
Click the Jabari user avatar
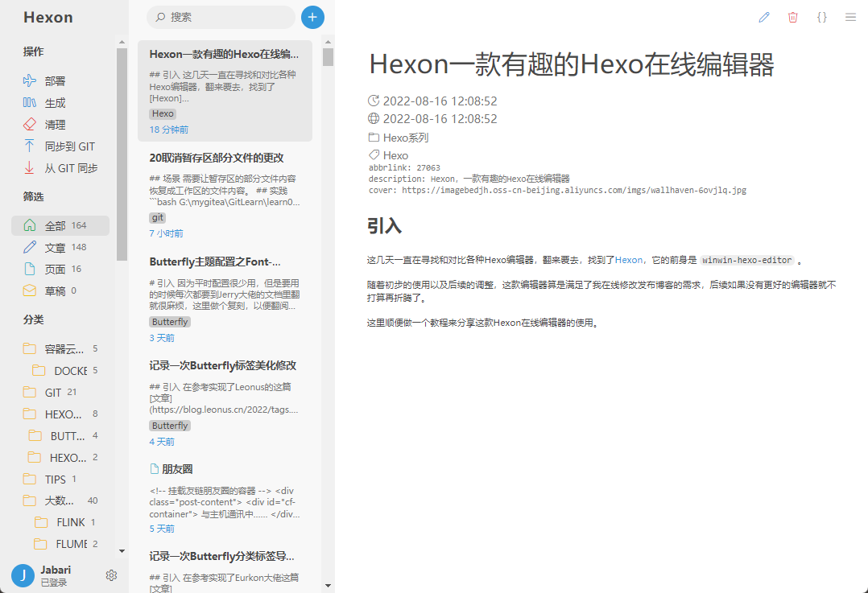point(23,575)
